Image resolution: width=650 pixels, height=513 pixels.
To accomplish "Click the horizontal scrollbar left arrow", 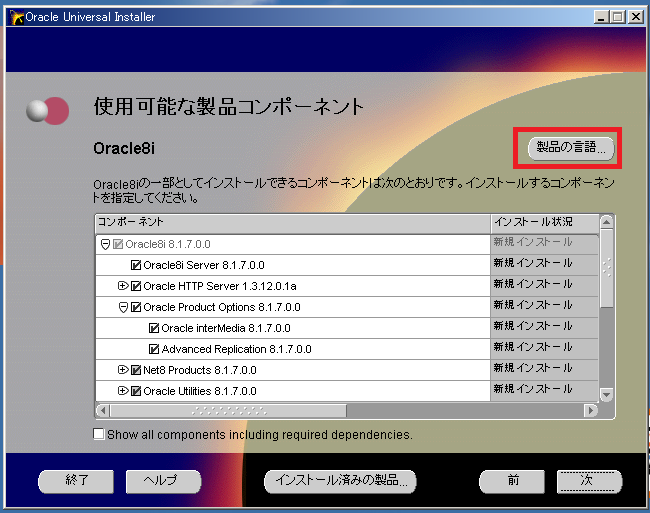I will [x=103, y=410].
